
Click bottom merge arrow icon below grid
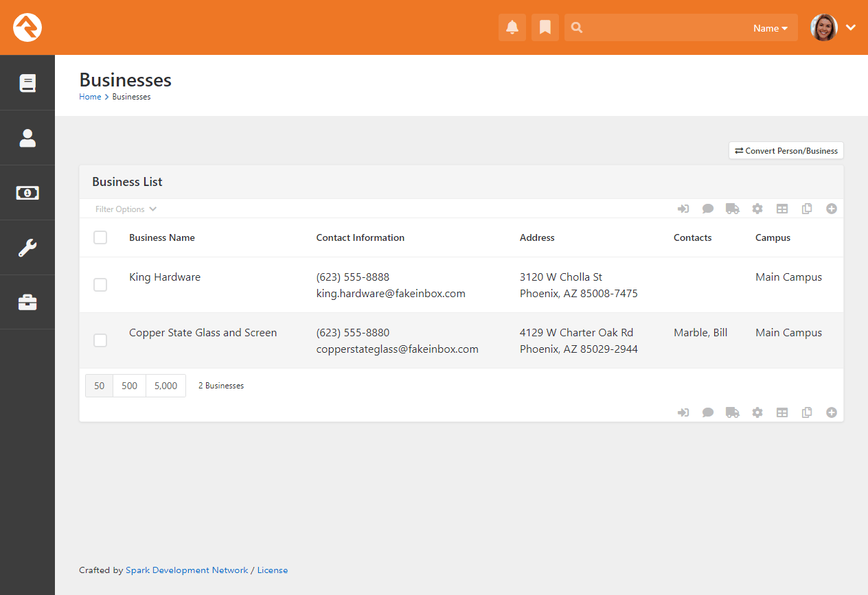683,412
